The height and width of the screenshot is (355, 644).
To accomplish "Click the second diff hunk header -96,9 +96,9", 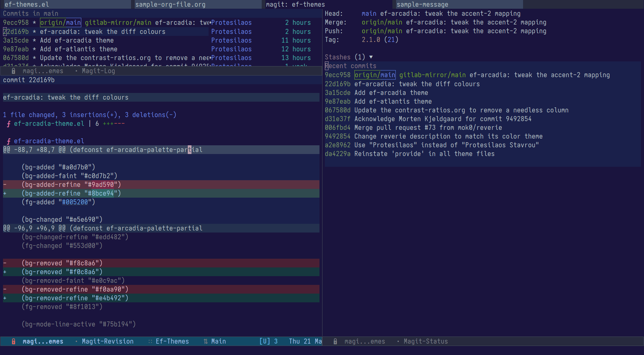I will click(x=161, y=228).
